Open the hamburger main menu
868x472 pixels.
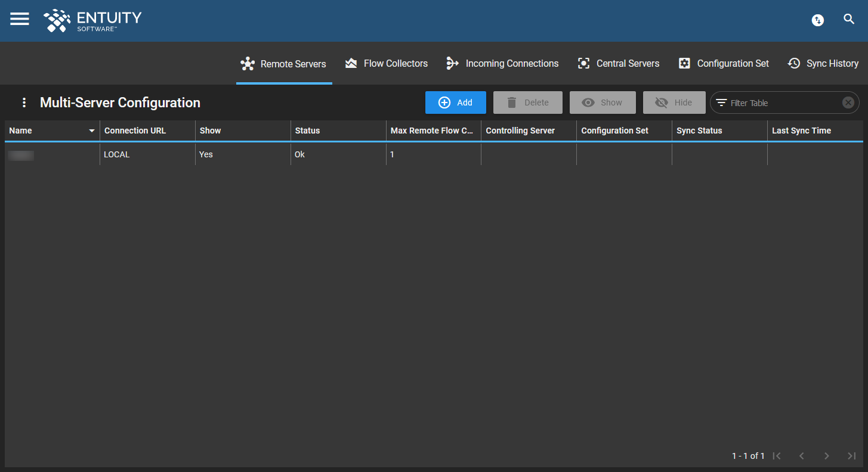pyautogui.click(x=20, y=19)
